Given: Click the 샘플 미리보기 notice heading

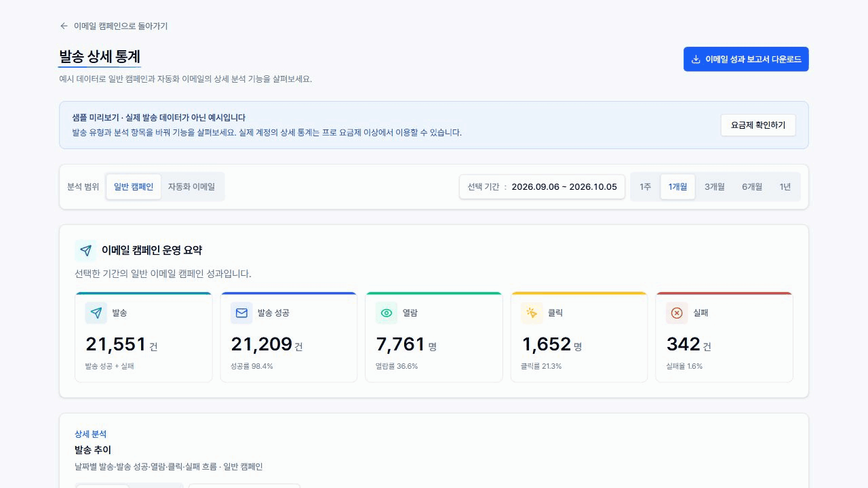Looking at the screenshot, I should (159, 117).
